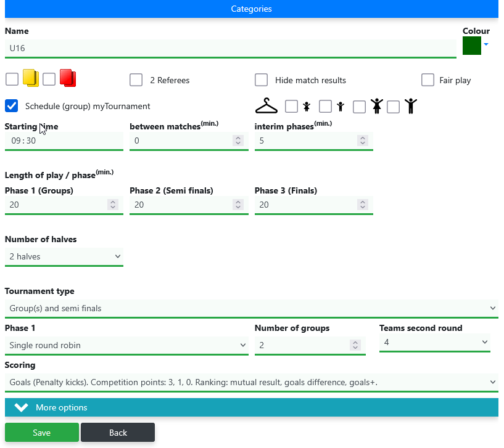
Task: Click the red card icon
Action: pos(67,78)
